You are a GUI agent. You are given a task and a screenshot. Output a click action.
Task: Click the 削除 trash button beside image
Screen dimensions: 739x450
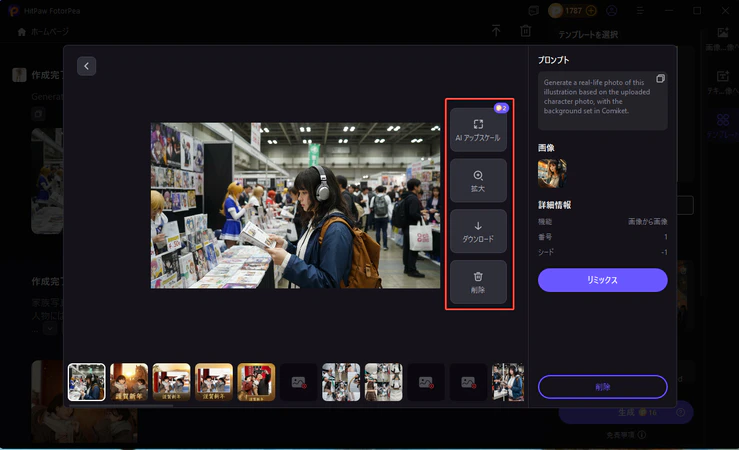[478, 282]
